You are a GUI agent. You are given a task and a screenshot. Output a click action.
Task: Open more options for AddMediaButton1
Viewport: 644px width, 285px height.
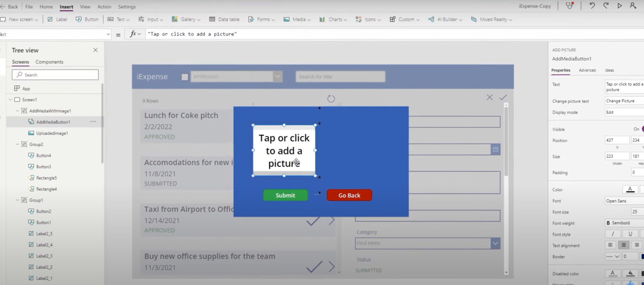(93, 122)
